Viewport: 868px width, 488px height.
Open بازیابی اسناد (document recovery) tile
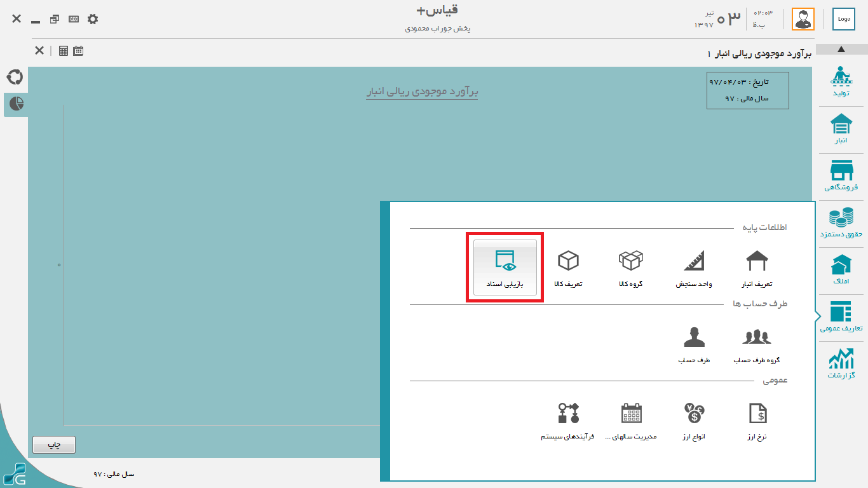coord(505,267)
